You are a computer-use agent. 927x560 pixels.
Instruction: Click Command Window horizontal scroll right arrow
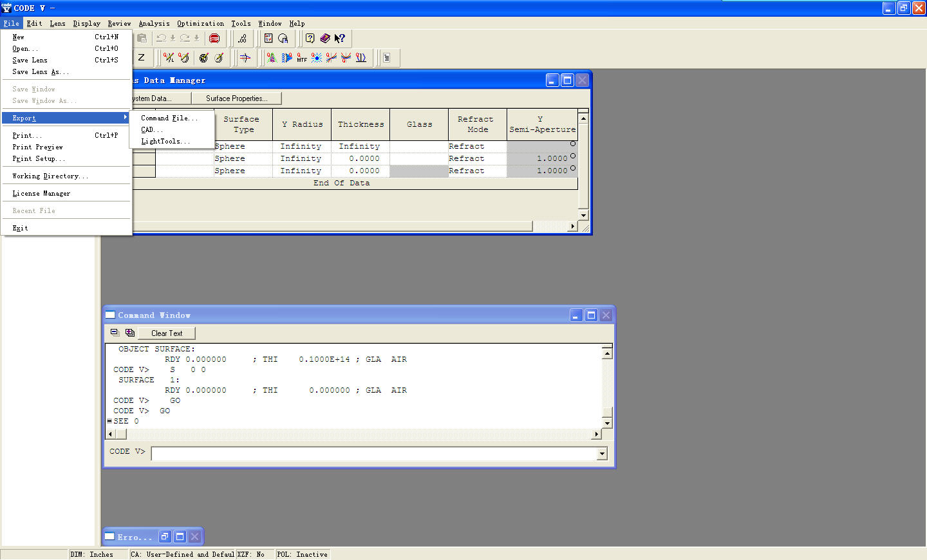click(597, 434)
